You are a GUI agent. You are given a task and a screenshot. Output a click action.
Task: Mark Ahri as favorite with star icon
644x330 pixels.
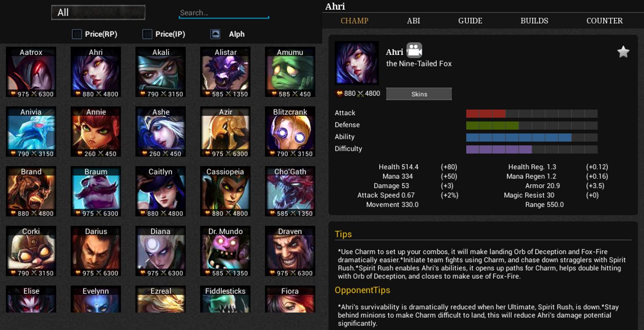click(623, 52)
